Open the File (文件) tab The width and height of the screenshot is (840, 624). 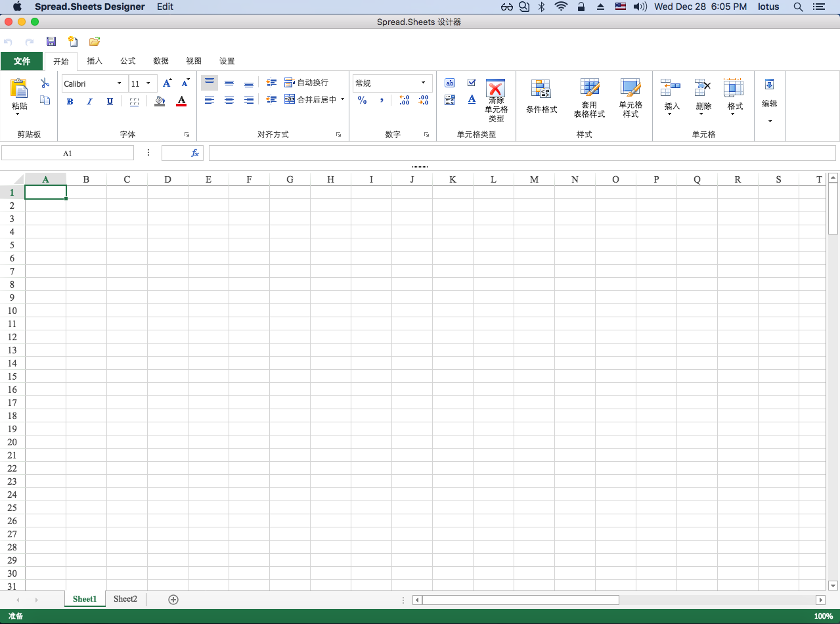(22, 61)
